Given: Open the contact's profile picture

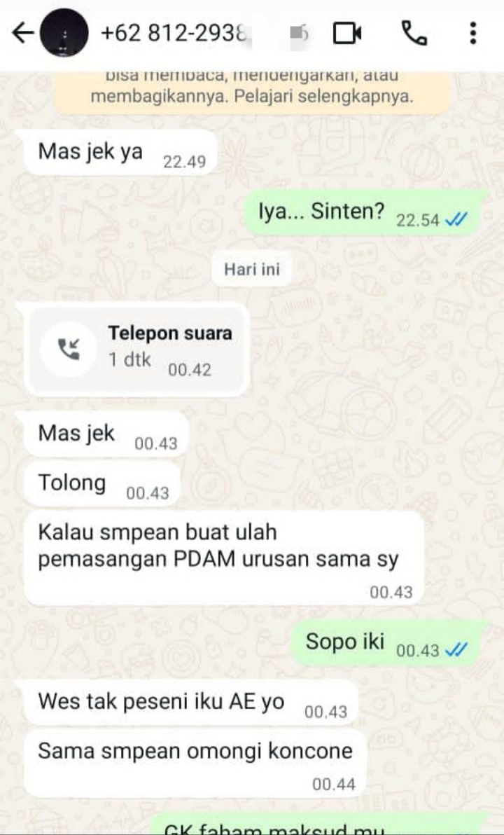Looking at the screenshot, I should [64, 33].
